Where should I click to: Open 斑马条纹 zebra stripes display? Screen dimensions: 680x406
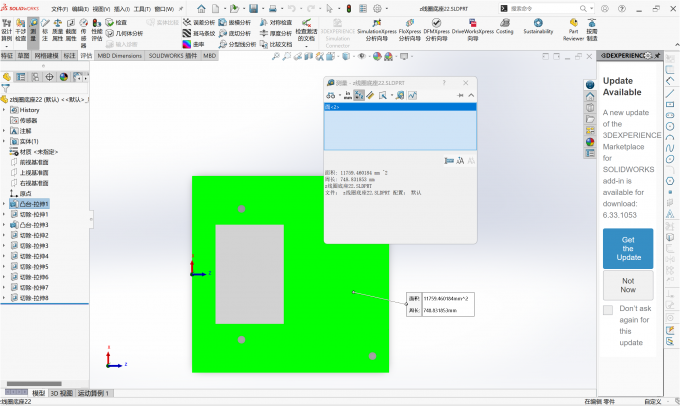[x=199, y=33]
